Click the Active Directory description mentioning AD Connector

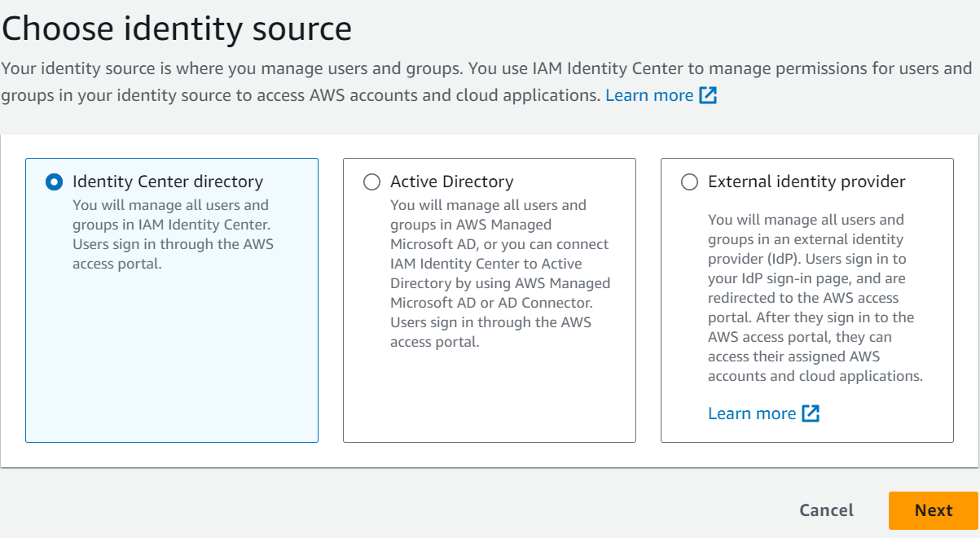coord(500,273)
